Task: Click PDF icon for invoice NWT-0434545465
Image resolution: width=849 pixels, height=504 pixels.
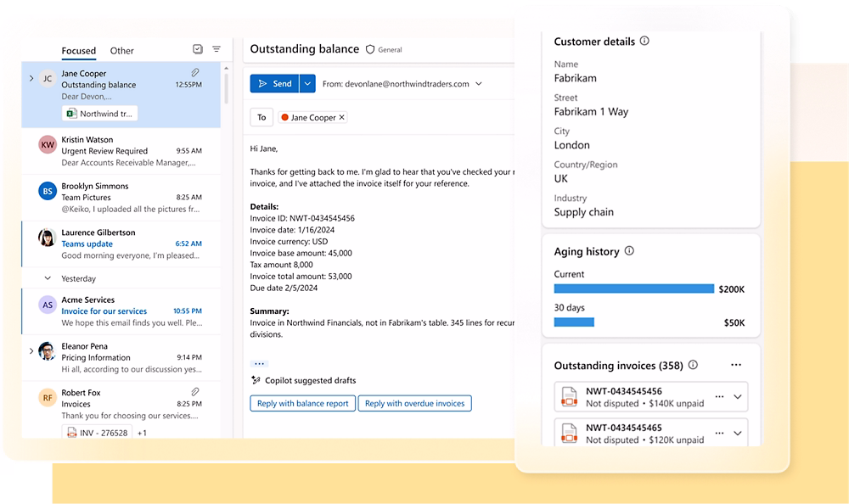Action: (569, 433)
